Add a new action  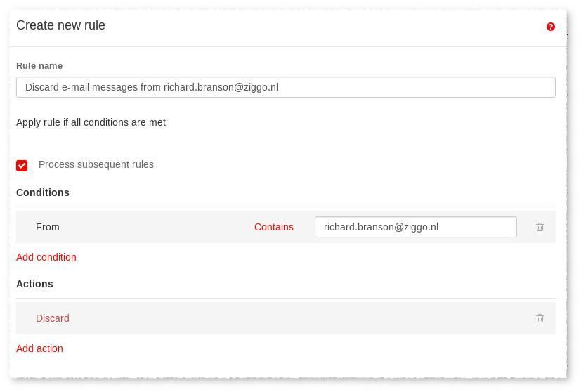[x=39, y=348]
